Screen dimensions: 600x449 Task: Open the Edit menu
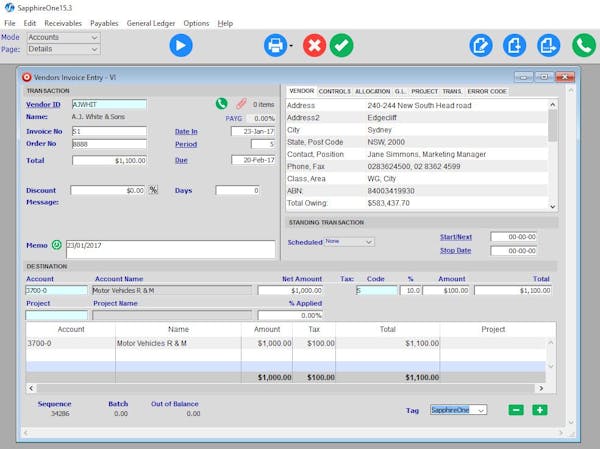coord(29,23)
